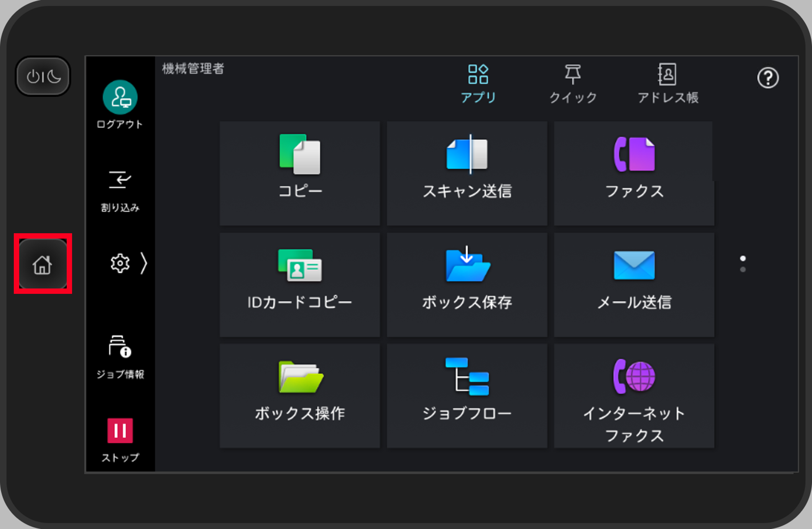Open the コピー (Copy) app
Viewport: 812px width, 529px height.
[x=300, y=173]
